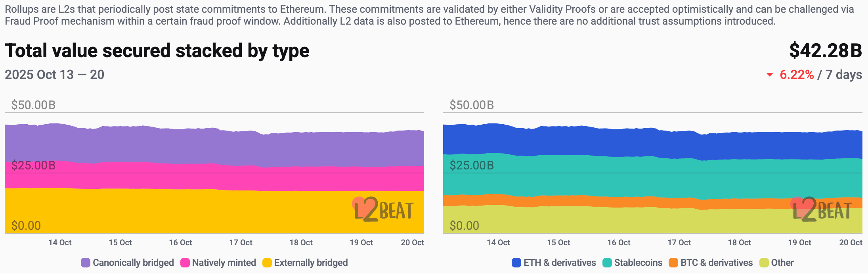Click the L2BEAT logo on the left chart
Image resolution: width=868 pixels, height=273 pixels.
(383, 209)
